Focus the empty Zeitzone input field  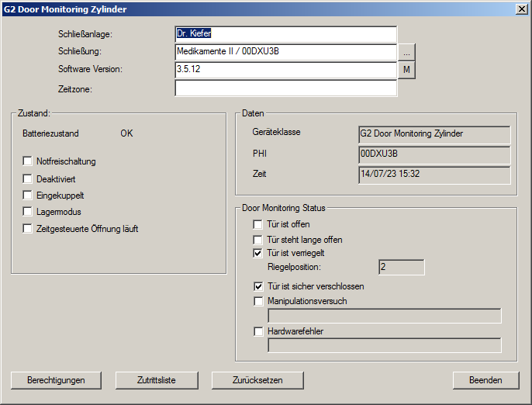coord(285,88)
